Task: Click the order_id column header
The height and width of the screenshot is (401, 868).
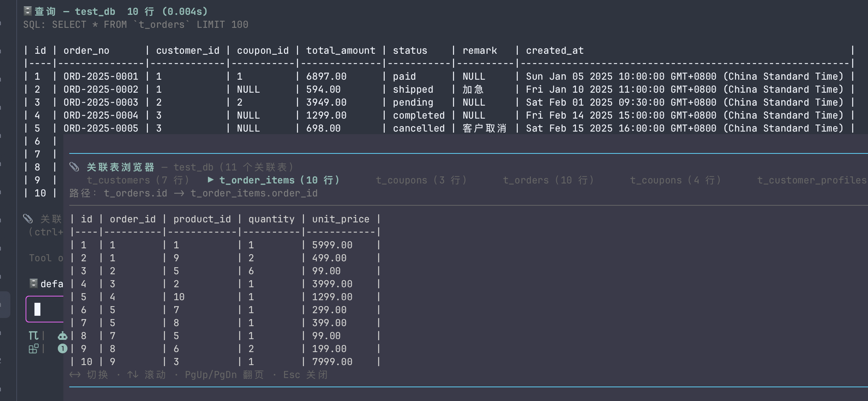Action: coord(133,219)
